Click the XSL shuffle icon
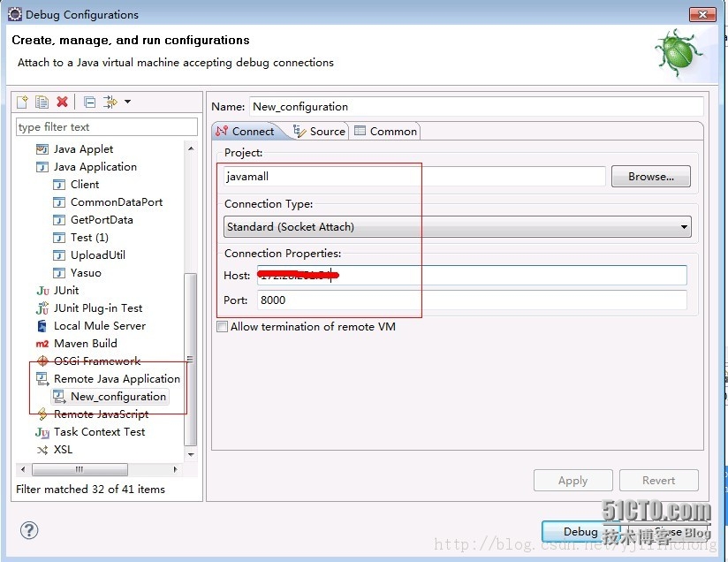728x562 pixels. point(42,450)
